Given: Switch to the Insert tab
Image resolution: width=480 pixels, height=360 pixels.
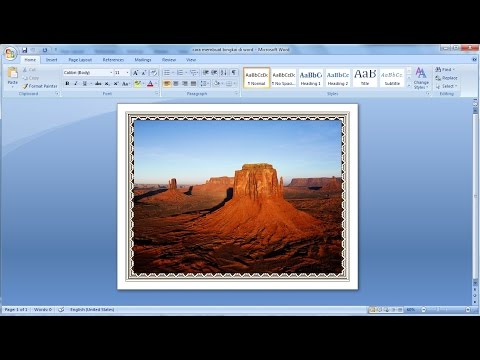Looking at the screenshot, I should coord(51,60).
